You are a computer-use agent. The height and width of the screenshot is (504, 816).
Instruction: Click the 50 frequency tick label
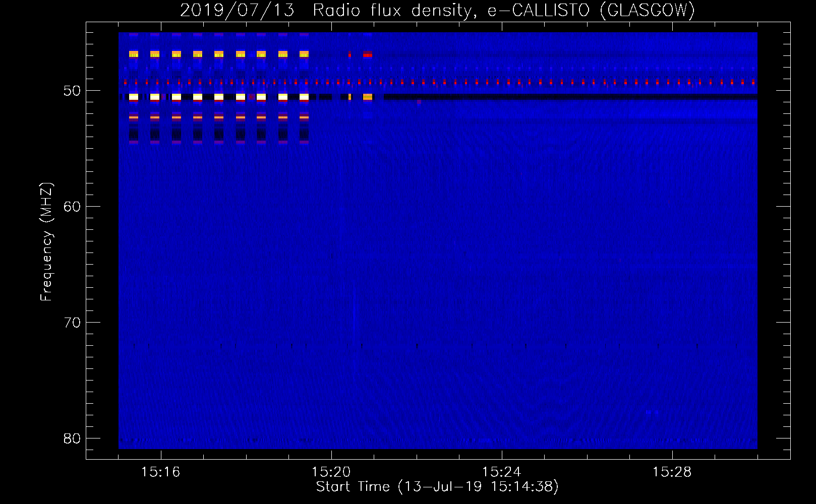[72, 91]
